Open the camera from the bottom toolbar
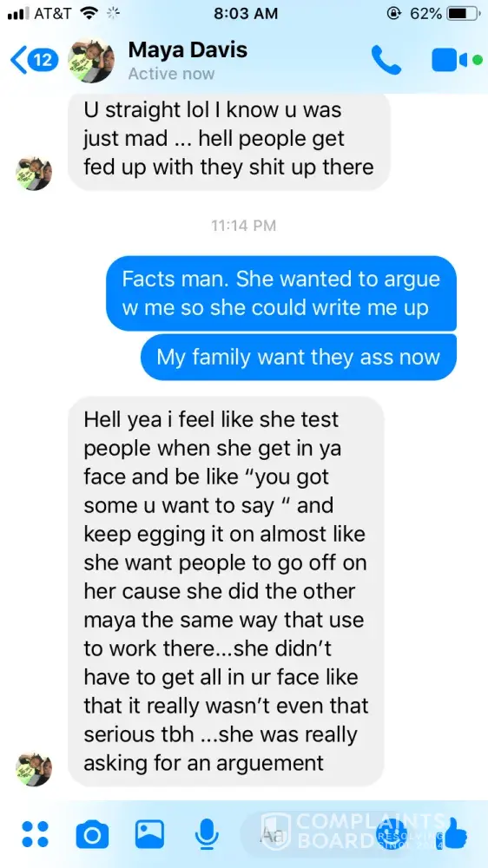Viewport: 488px width, 868px height. pyautogui.click(x=92, y=834)
